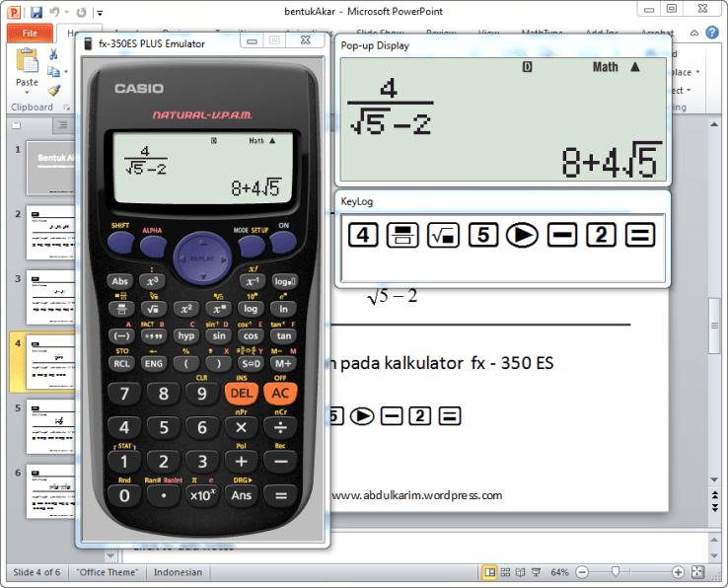Fit slide to current window icon
This screenshot has height=588, width=728.
(x=697, y=572)
